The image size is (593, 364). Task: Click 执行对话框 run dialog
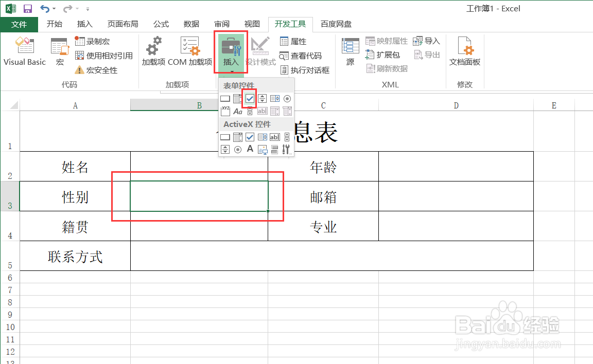[305, 70]
